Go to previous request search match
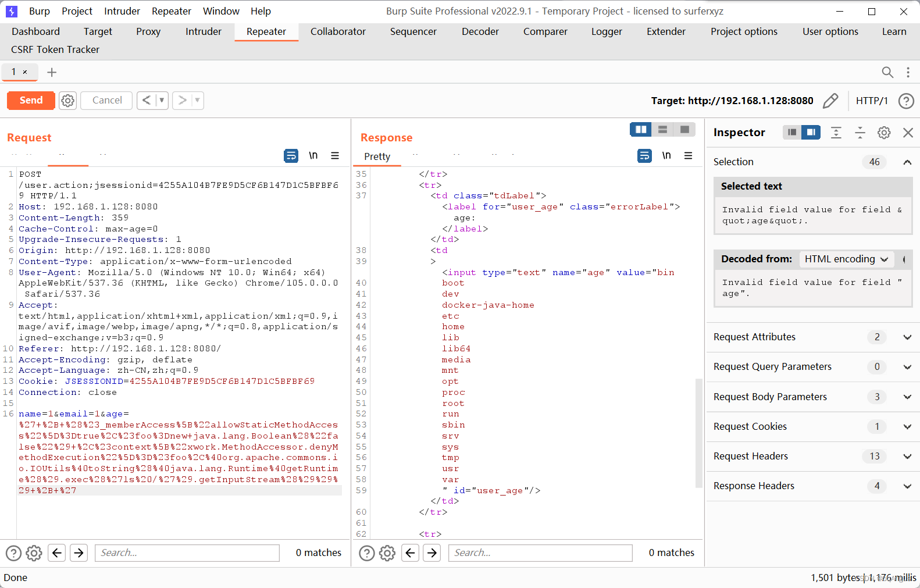The height and width of the screenshot is (588, 920). [x=57, y=553]
